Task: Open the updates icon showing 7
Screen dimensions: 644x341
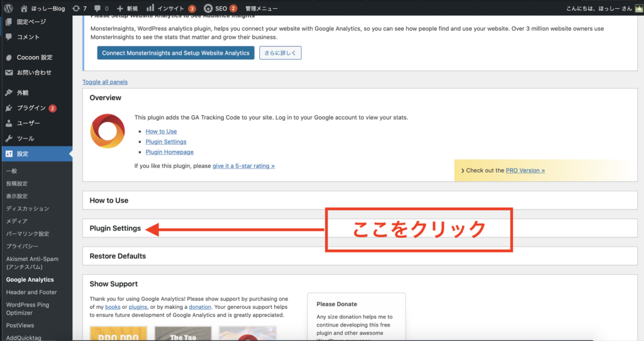Action: tap(76, 8)
